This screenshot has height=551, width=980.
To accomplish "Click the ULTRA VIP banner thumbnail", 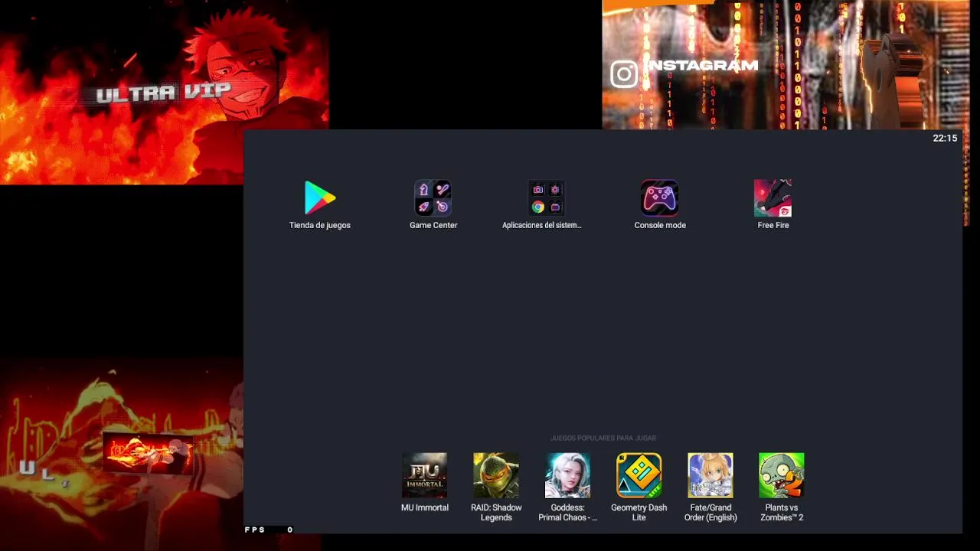I will coord(165,92).
